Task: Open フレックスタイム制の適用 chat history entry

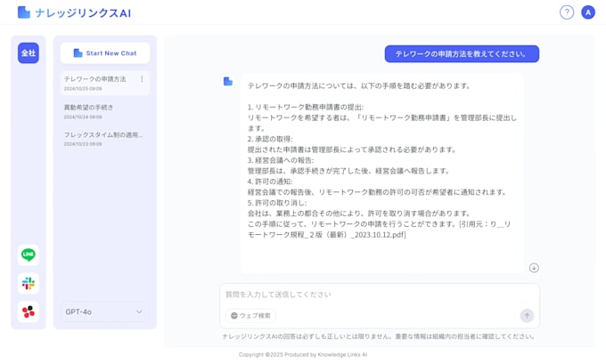Action: coord(105,139)
